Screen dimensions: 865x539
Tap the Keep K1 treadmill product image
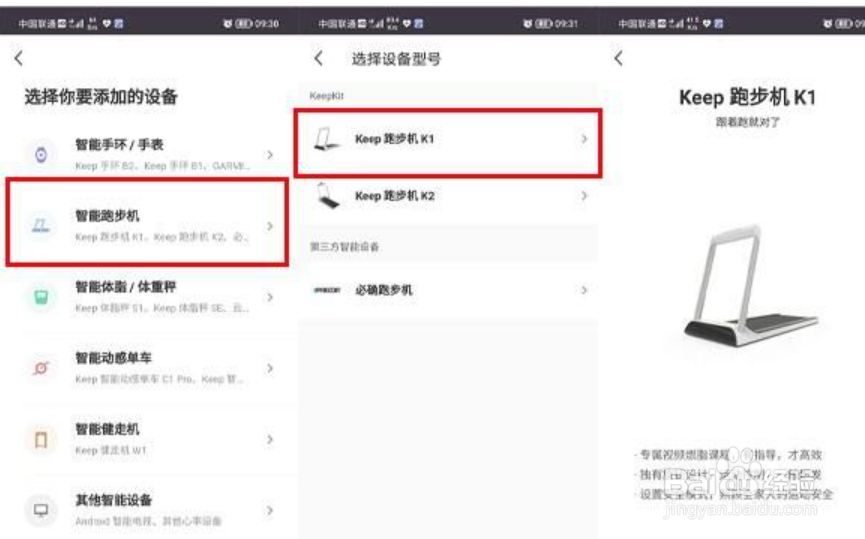(x=750, y=285)
